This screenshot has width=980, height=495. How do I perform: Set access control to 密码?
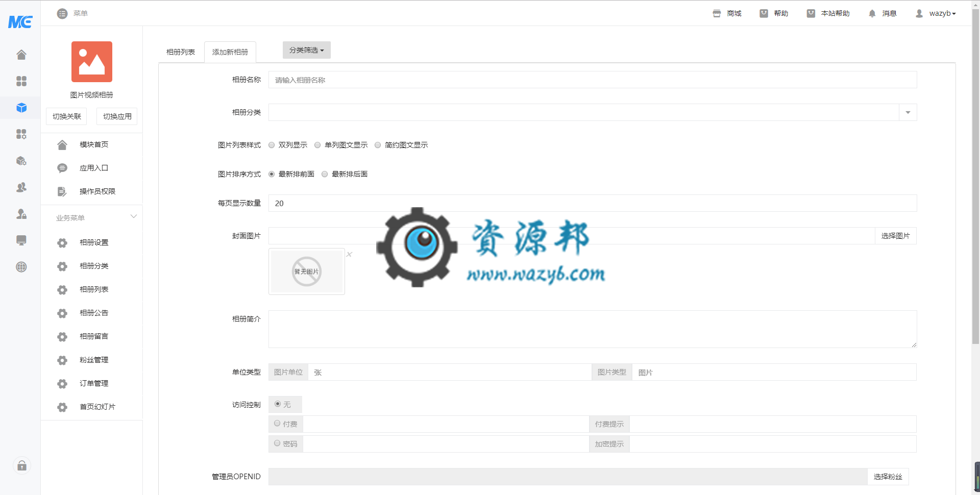click(277, 443)
